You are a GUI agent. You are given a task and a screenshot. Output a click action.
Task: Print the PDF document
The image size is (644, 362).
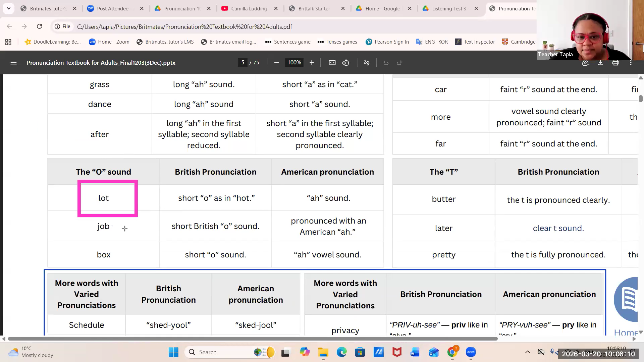tap(615, 63)
